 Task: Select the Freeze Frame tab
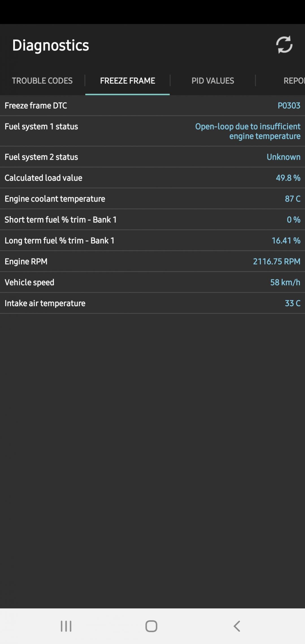[127, 81]
